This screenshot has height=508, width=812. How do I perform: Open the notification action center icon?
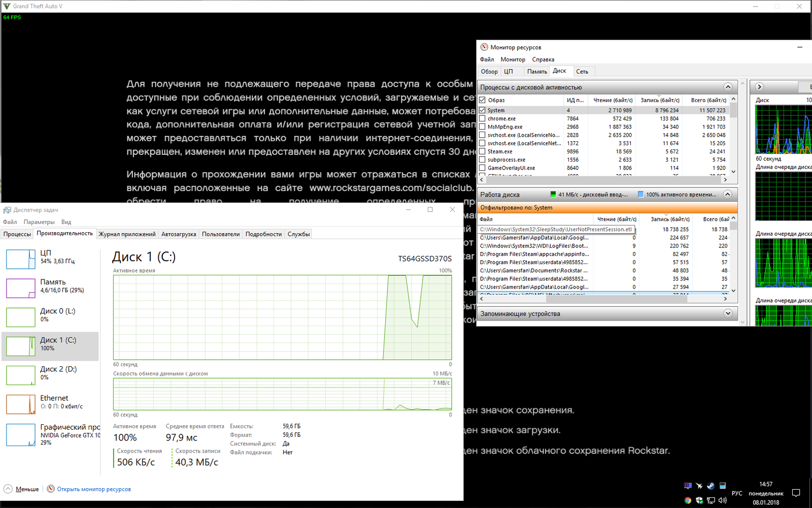coord(796,493)
